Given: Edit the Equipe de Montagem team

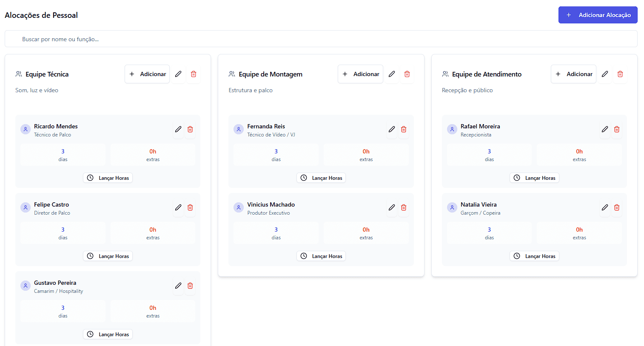Looking at the screenshot, I should 392,74.
